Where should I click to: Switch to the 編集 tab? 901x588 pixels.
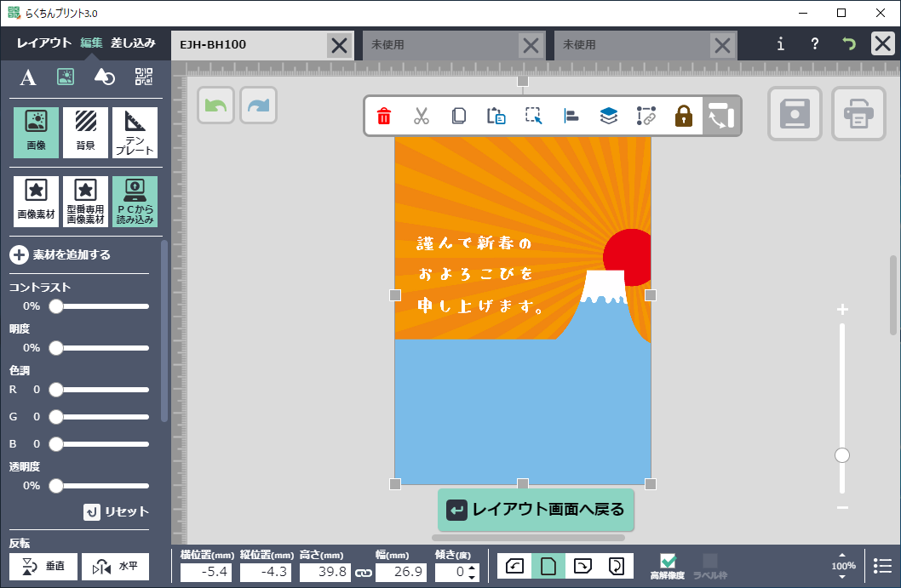(91, 43)
